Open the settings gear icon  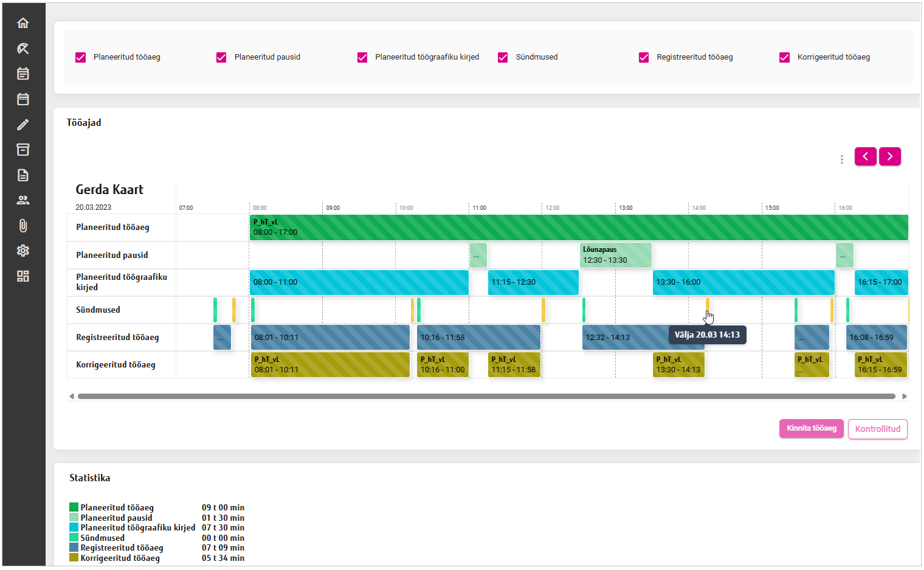tap(23, 251)
